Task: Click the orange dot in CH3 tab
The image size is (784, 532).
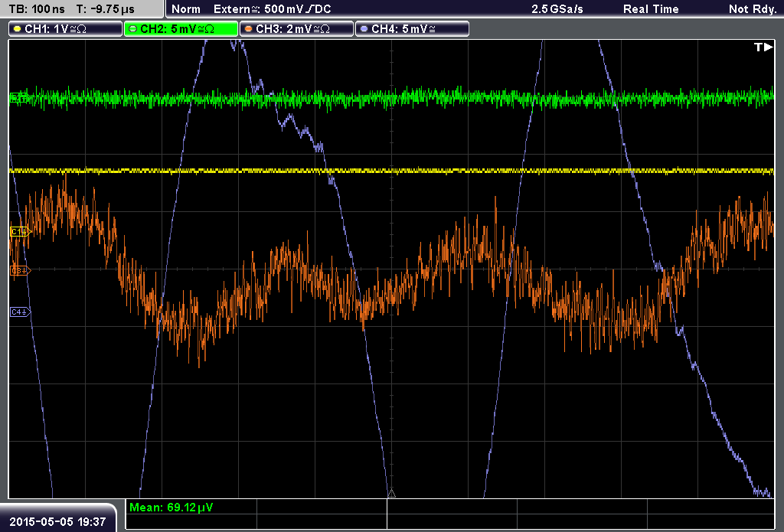Action: (x=249, y=29)
